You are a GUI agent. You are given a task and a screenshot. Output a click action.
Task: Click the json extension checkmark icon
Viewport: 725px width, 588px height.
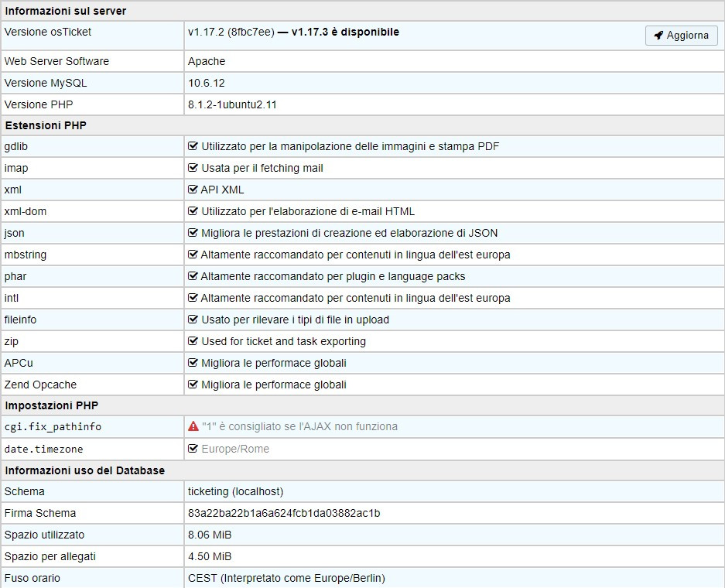click(x=193, y=233)
